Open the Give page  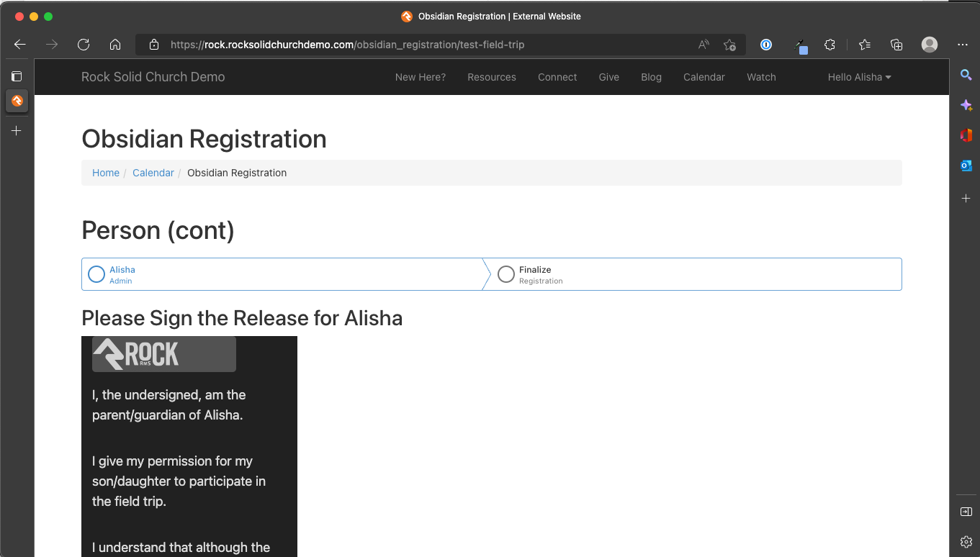pos(609,77)
